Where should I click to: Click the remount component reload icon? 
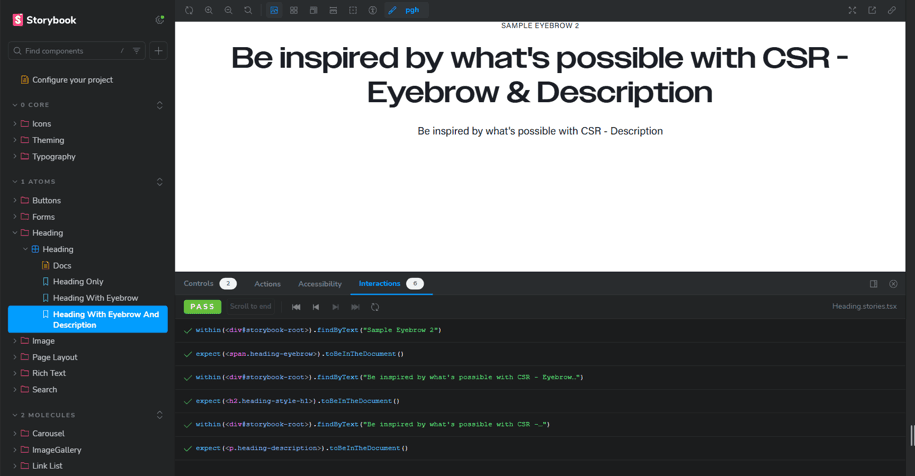(189, 10)
